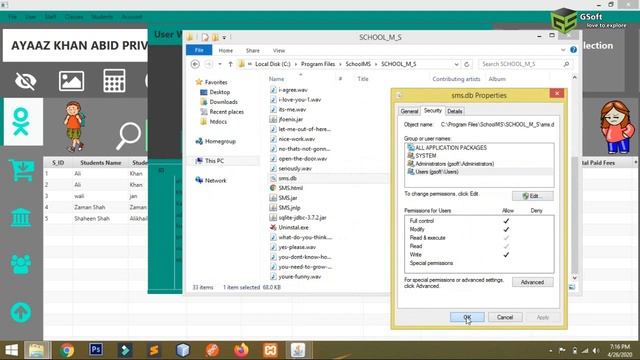Select Homegroup in navigation pane
The image size is (640, 360).
(220, 141)
